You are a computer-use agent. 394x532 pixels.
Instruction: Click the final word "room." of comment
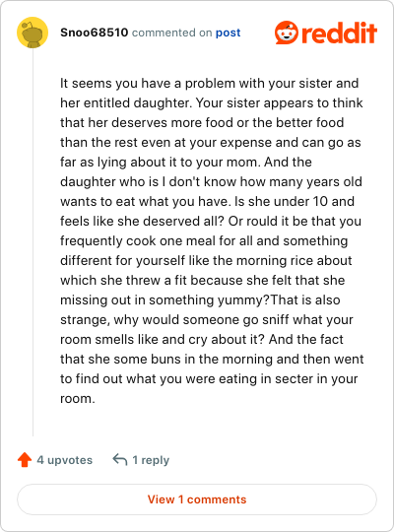(x=78, y=398)
